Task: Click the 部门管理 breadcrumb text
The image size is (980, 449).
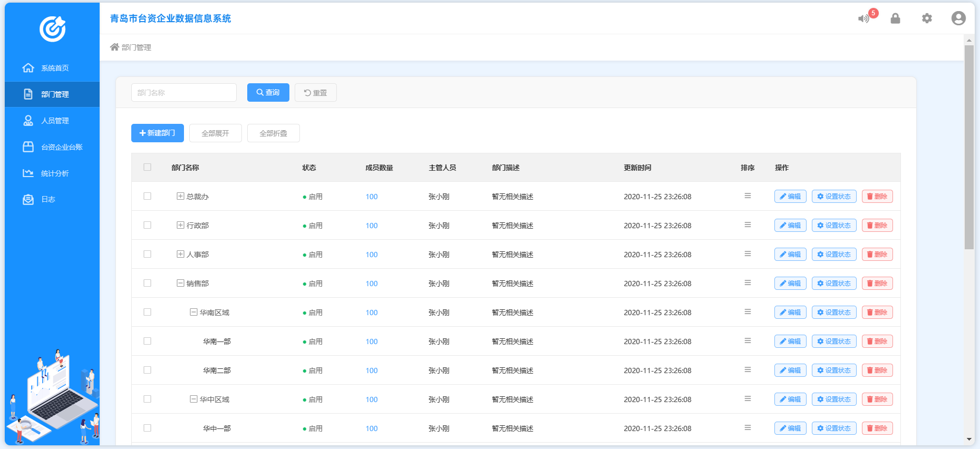Action: 137,47
